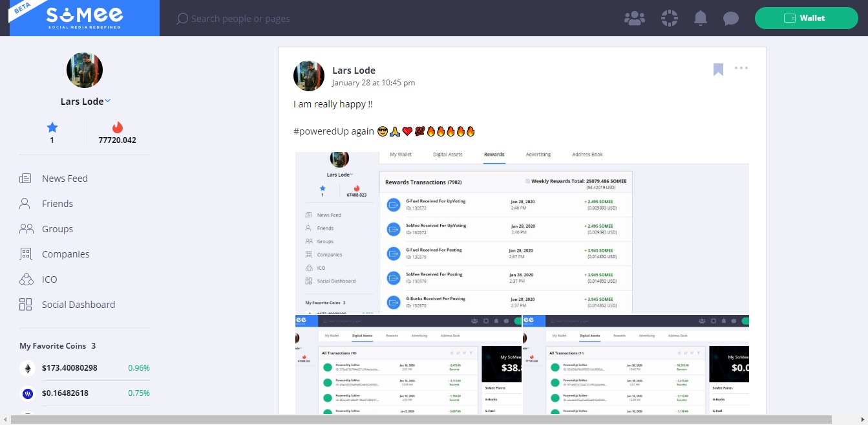868x425 pixels.
Task: Click the 0.75% change value
Action: (139, 393)
